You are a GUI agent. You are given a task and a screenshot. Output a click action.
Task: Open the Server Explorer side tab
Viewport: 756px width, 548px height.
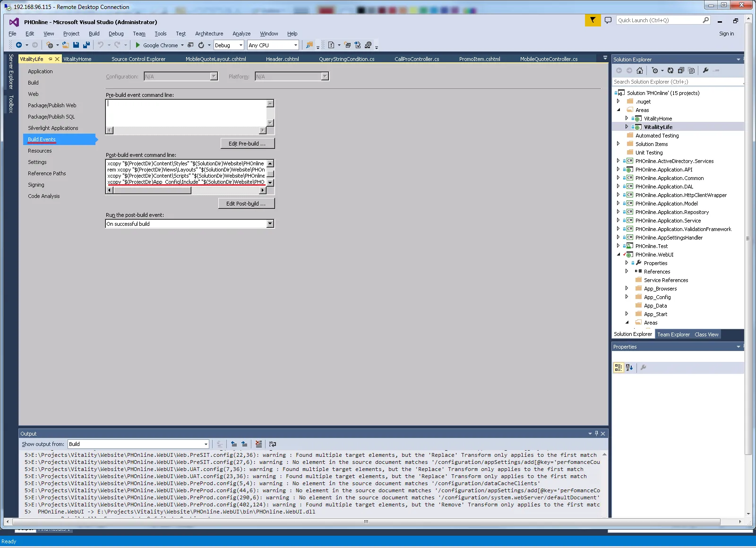11,71
